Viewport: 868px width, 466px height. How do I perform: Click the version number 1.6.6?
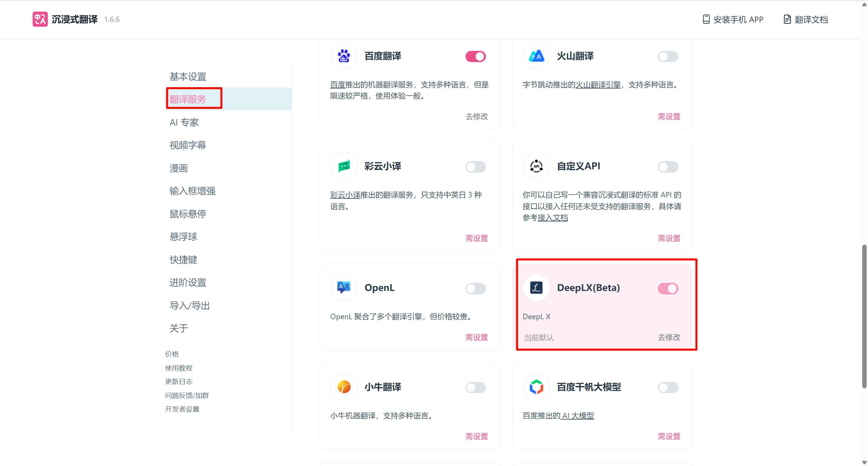click(x=112, y=19)
